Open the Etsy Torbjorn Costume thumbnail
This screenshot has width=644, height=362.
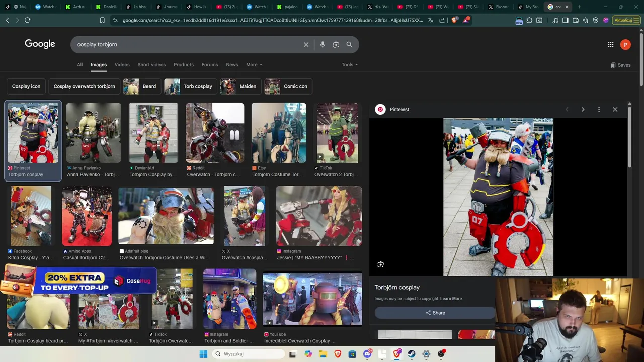(279, 133)
